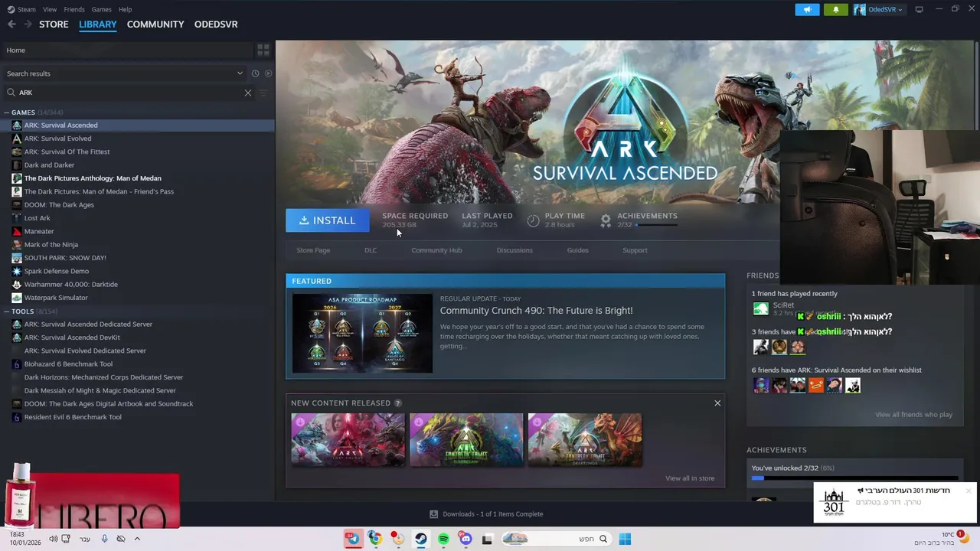Open Telegram from the taskbar
The width and height of the screenshot is (980, 551).
353,539
